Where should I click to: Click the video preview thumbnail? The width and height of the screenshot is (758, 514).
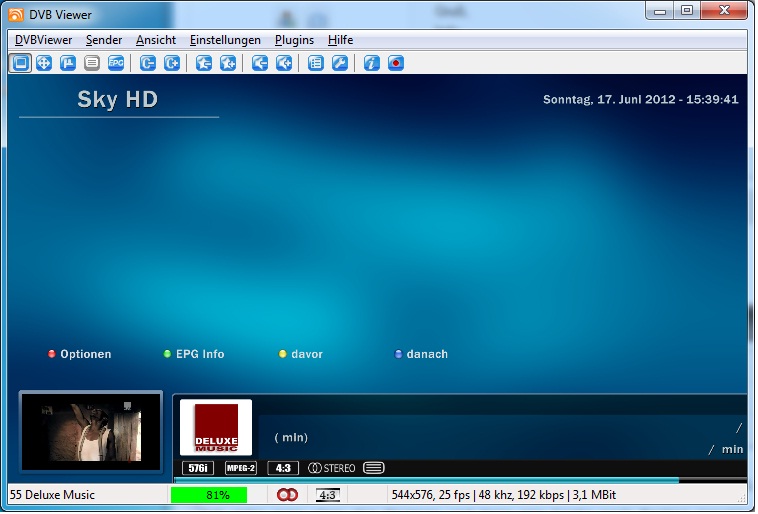click(91, 432)
